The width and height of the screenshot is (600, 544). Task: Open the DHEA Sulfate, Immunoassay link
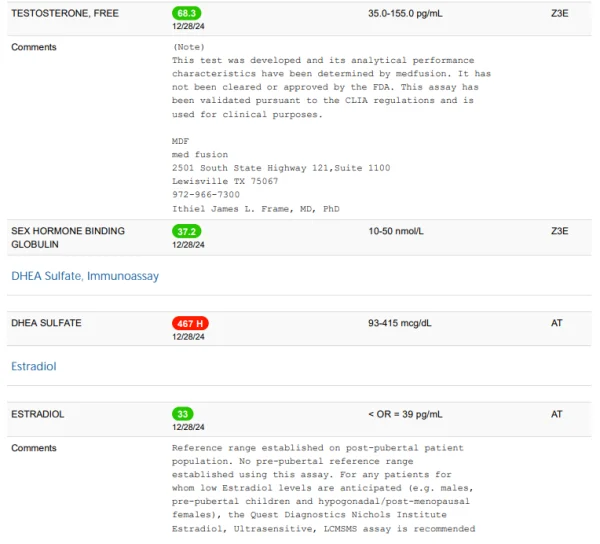84,276
